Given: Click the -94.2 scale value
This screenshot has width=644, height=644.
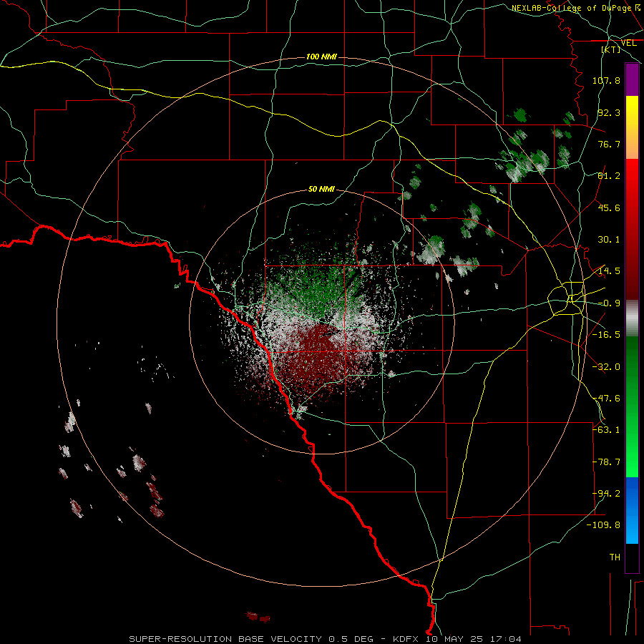Looking at the screenshot, I should point(606,494).
